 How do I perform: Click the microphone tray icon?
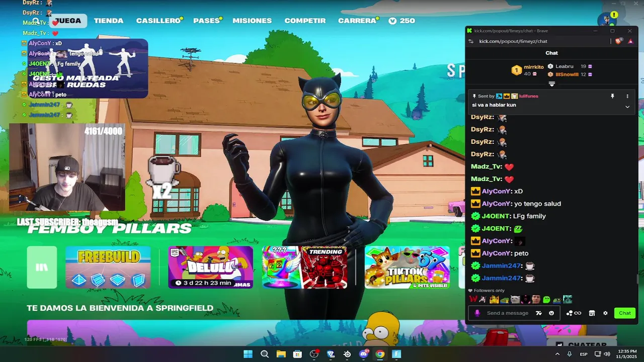570,354
